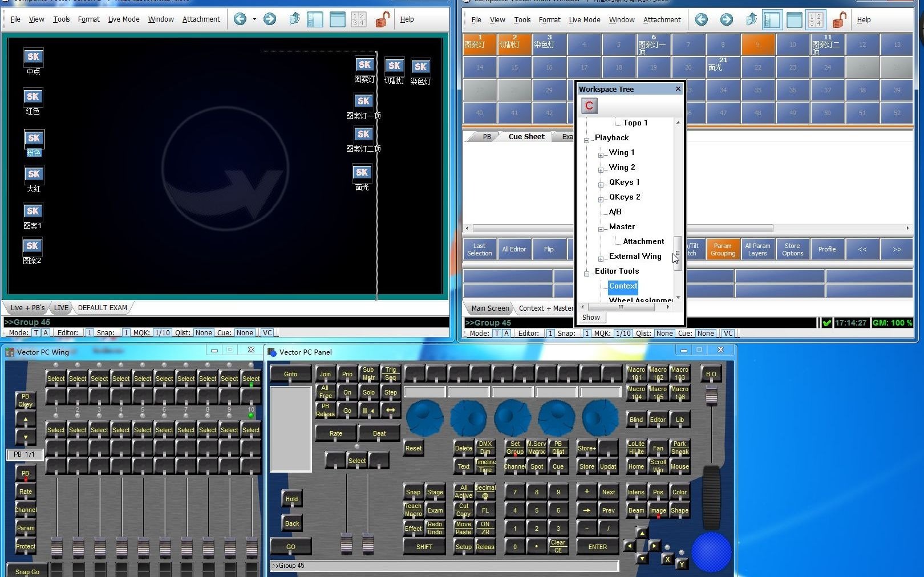Toggle Mode A in left window status bar

[x=46, y=333]
